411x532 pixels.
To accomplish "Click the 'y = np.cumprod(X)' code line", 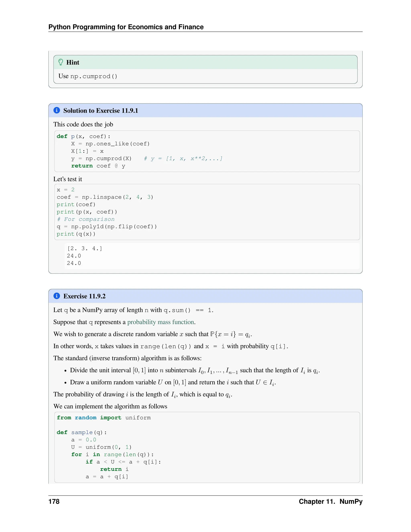I will 101,159.
